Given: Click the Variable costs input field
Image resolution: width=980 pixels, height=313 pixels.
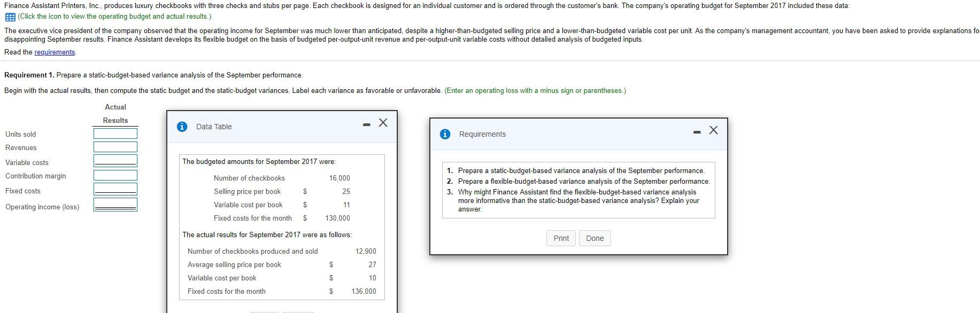Looking at the screenshot, I should 115,161.
